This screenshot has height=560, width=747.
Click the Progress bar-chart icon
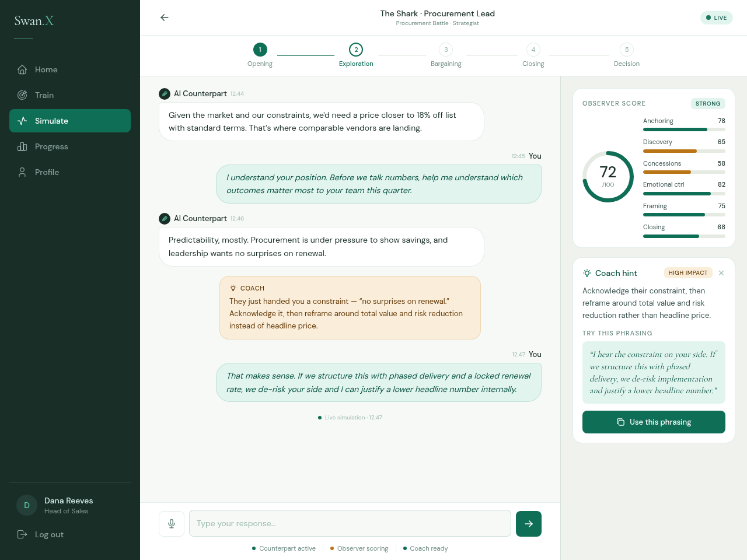22,146
